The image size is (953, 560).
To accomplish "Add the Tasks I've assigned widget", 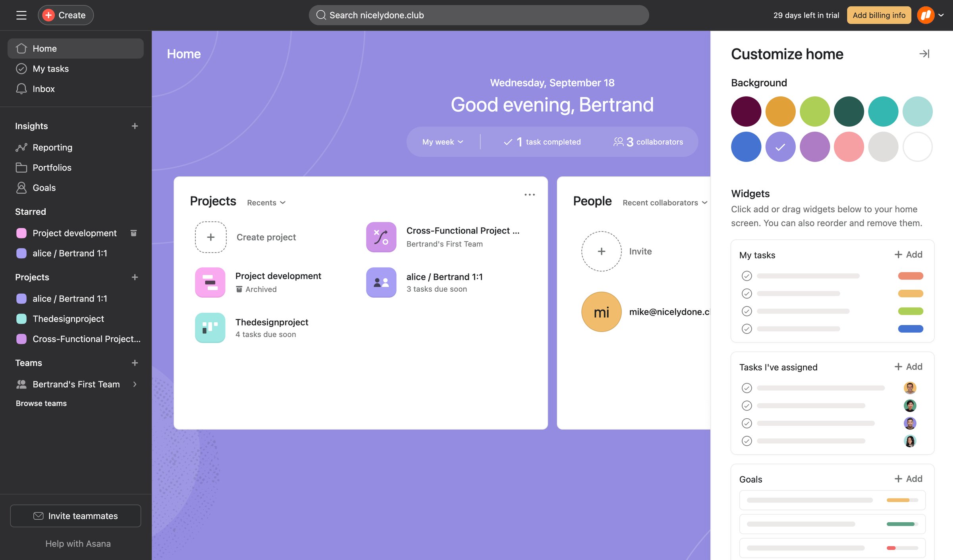I will click(908, 366).
